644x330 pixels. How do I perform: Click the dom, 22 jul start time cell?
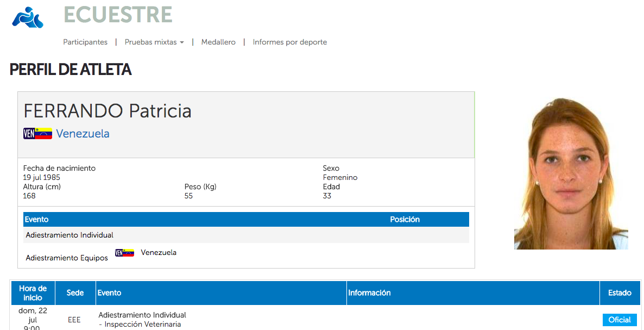click(33, 319)
